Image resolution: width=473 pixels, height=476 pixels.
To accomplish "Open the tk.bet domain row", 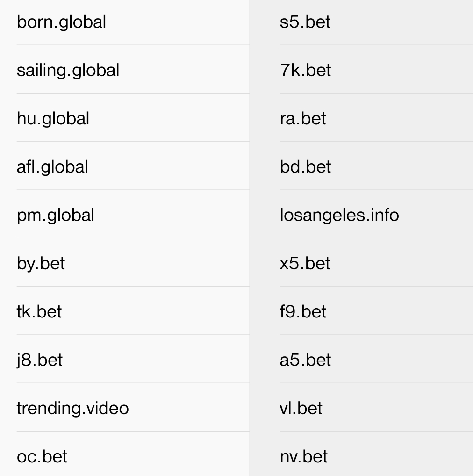I will pos(39,311).
